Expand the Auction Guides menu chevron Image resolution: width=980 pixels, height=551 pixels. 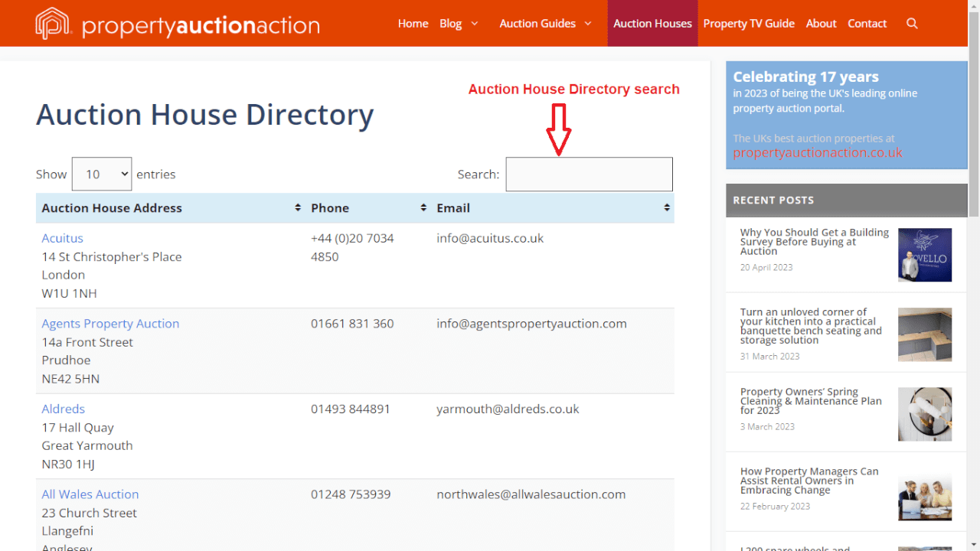click(588, 24)
